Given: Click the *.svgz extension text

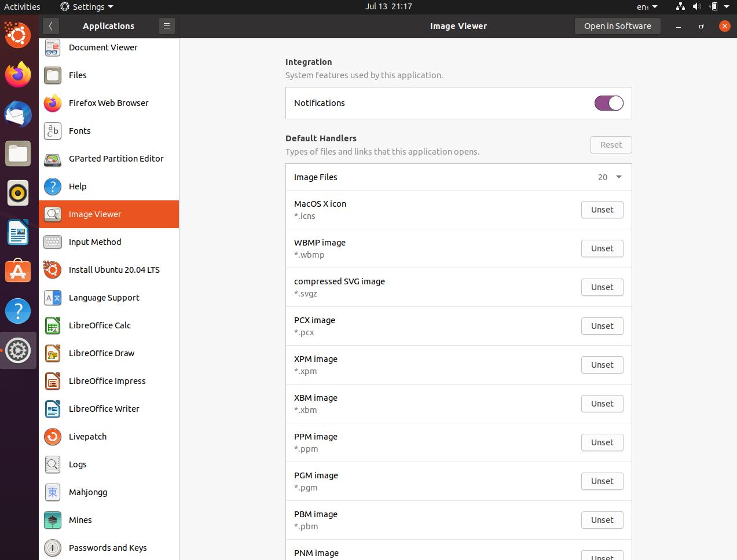Looking at the screenshot, I should 306,294.
